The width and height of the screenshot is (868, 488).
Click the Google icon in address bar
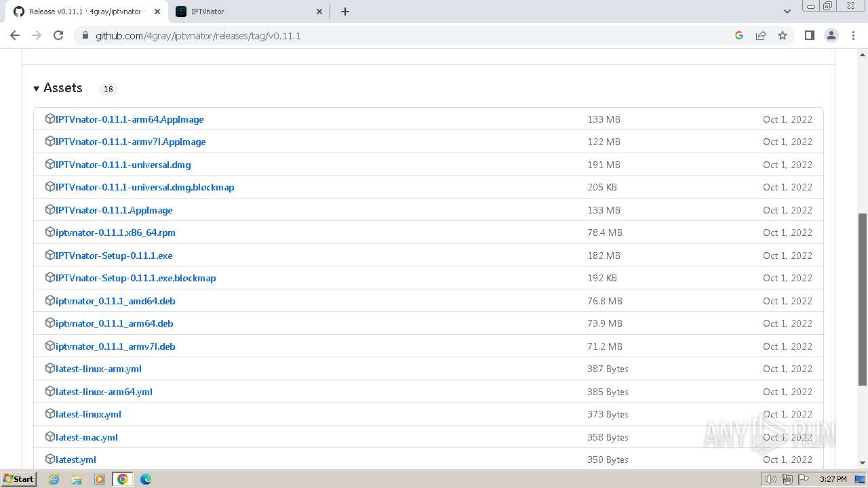point(739,35)
